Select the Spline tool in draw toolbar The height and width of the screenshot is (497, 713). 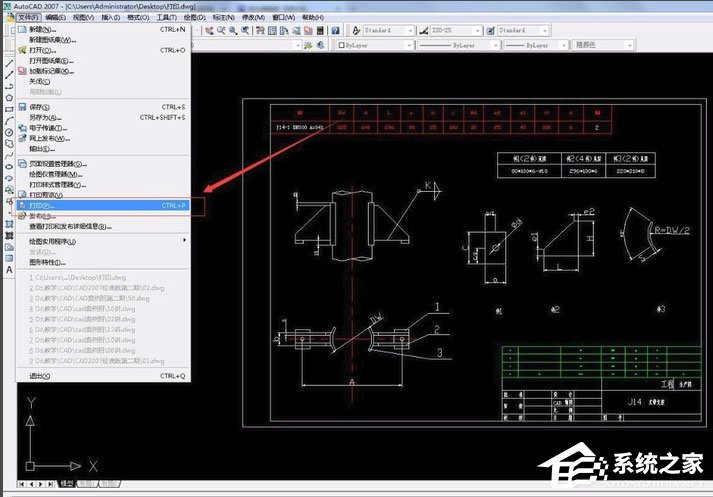[9, 156]
